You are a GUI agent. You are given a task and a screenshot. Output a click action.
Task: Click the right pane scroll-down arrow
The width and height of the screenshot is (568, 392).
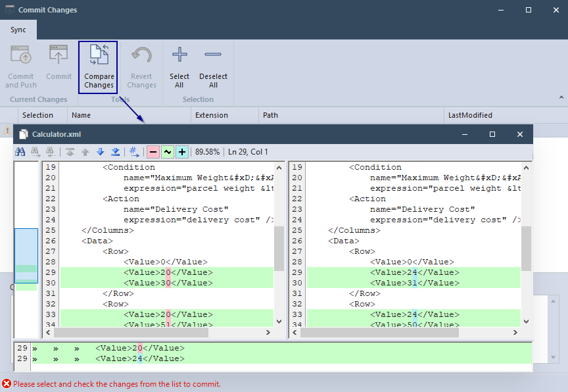pos(526,322)
